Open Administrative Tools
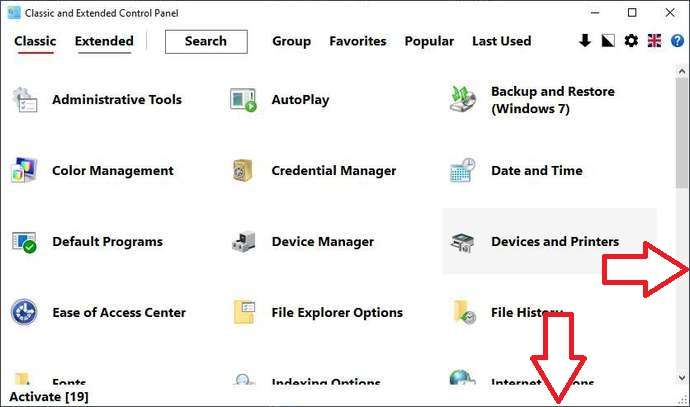Viewport: 690px width, 407px height. tap(116, 100)
